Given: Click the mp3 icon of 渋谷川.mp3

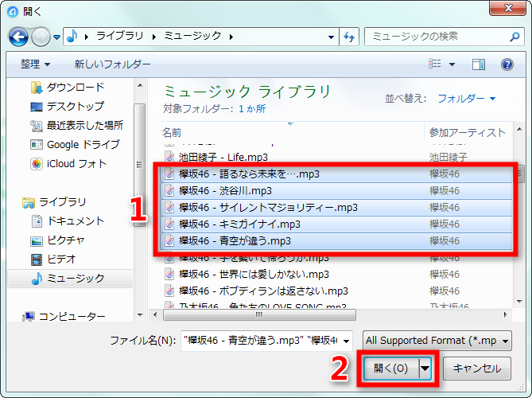Looking at the screenshot, I should (x=169, y=191).
